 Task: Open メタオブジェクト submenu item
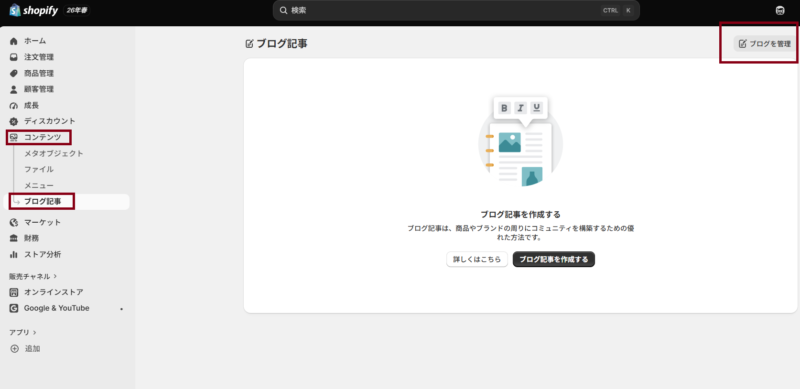click(54, 153)
